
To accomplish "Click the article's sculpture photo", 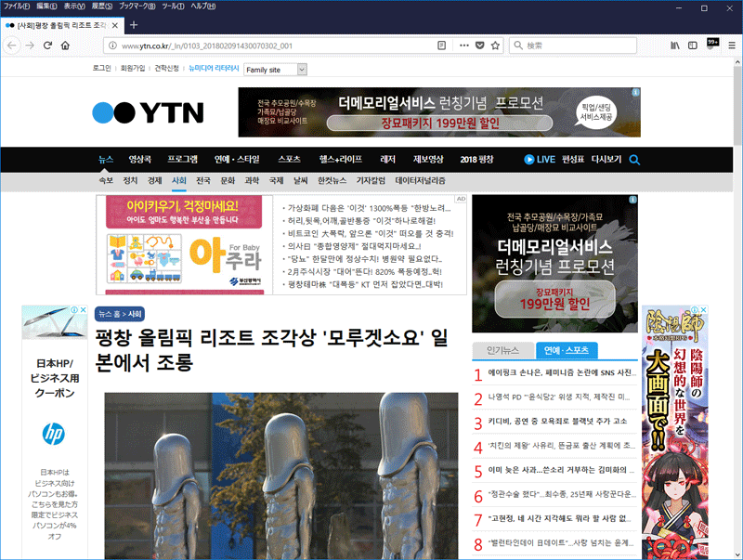I will click(x=281, y=475).
